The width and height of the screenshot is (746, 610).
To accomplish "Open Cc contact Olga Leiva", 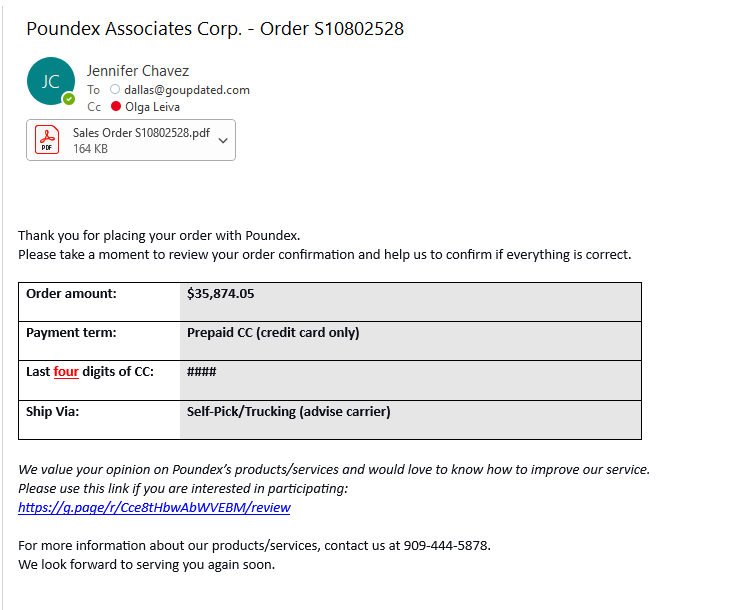I will pos(152,107).
